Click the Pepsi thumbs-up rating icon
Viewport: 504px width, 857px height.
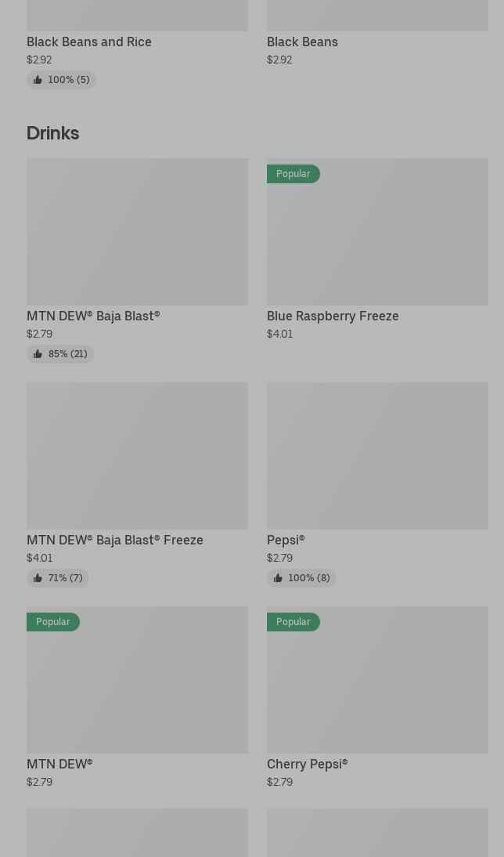(278, 578)
